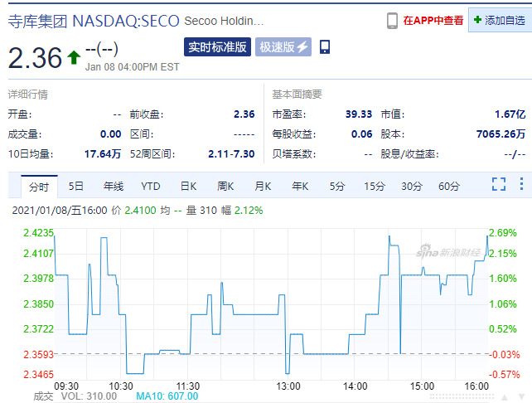Click the mobile device icon next to 极速版
The width and height of the screenshot is (532, 403).
point(325,47)
